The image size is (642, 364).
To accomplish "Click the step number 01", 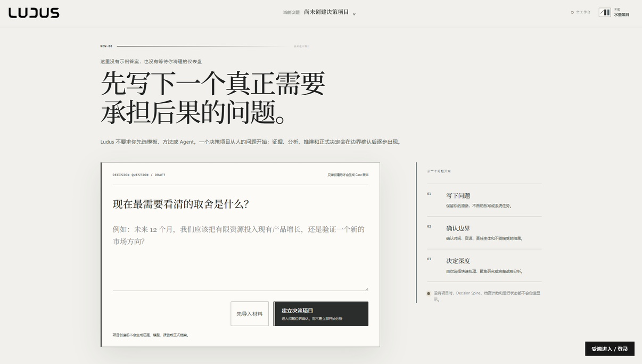I will click(429, 194).
